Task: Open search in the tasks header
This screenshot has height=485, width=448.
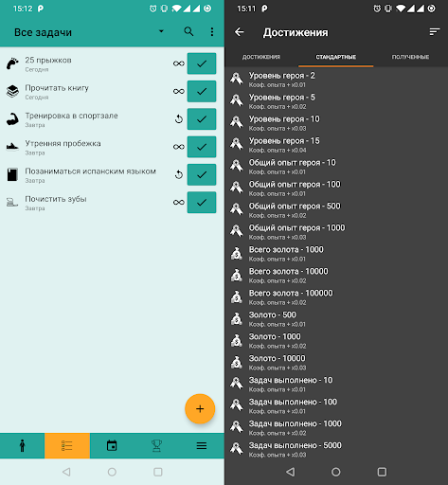Action: (x=188, y=31)
